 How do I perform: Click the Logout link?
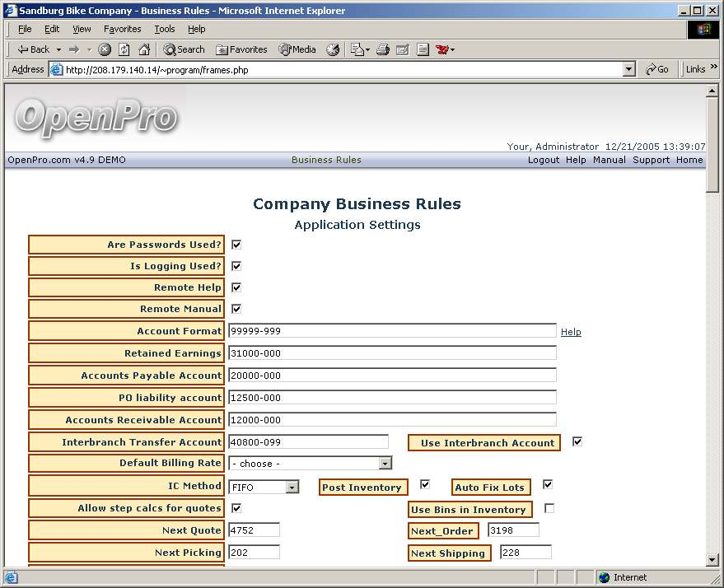[x=543, y=160]
